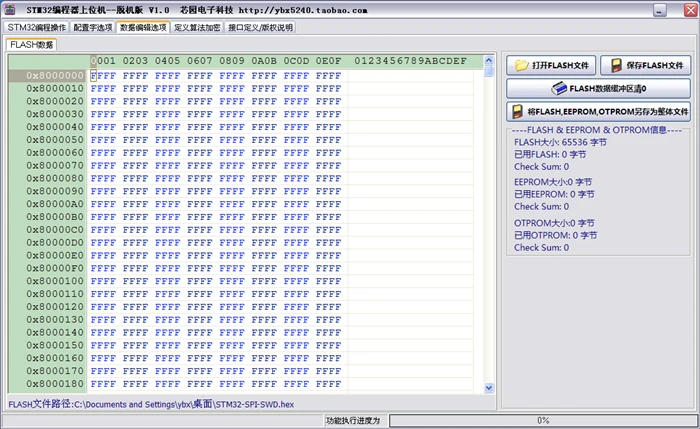Viewport: 700px width, 429px height.
Task: Click the hex editor scroll down arrow
Action: tap(489, 387)
